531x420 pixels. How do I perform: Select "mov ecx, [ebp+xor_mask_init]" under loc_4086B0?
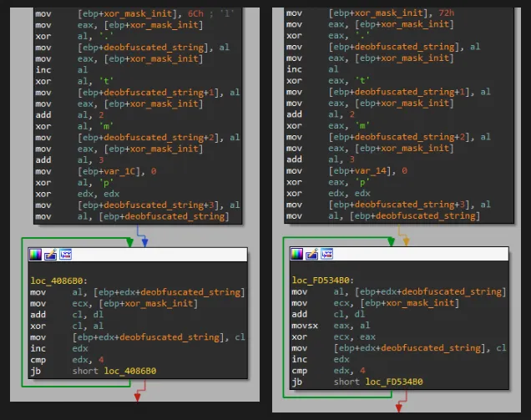coord(114,303)
